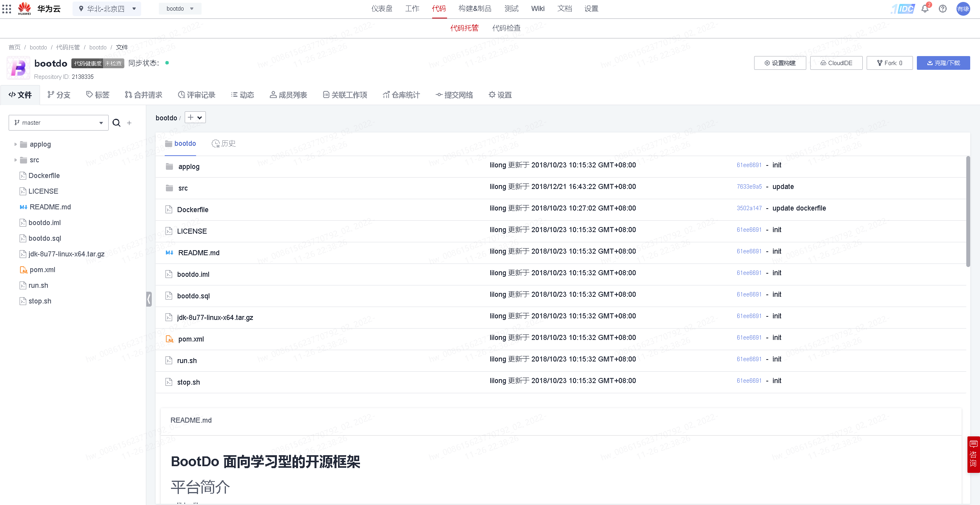
Task: Click the help question mark icon
Action: point(942,8)
